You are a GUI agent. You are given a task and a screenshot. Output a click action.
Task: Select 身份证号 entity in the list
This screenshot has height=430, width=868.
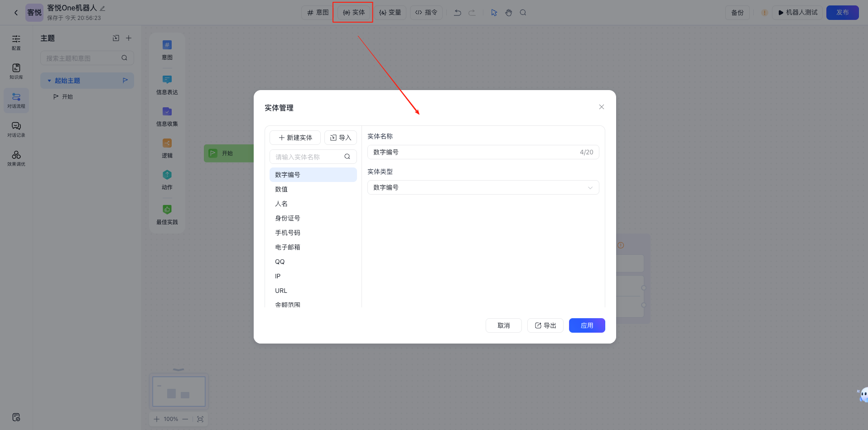point(288,218)
